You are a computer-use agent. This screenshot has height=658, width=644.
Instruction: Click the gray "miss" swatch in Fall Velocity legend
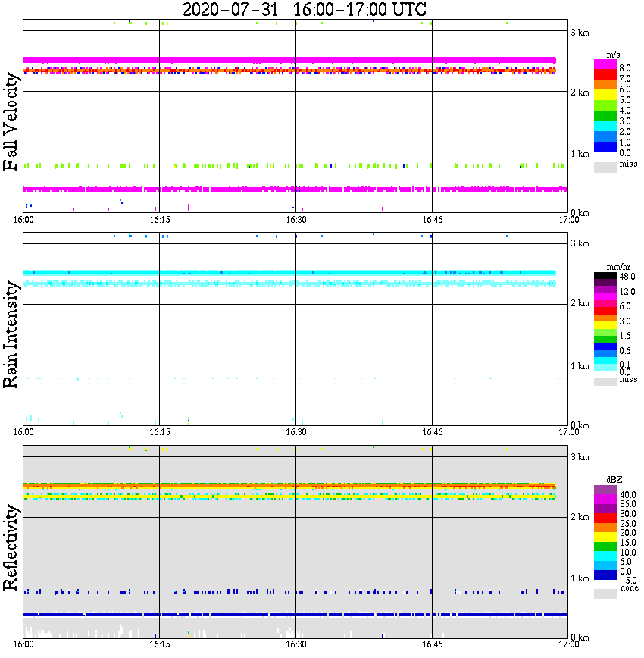coord(605,168)
